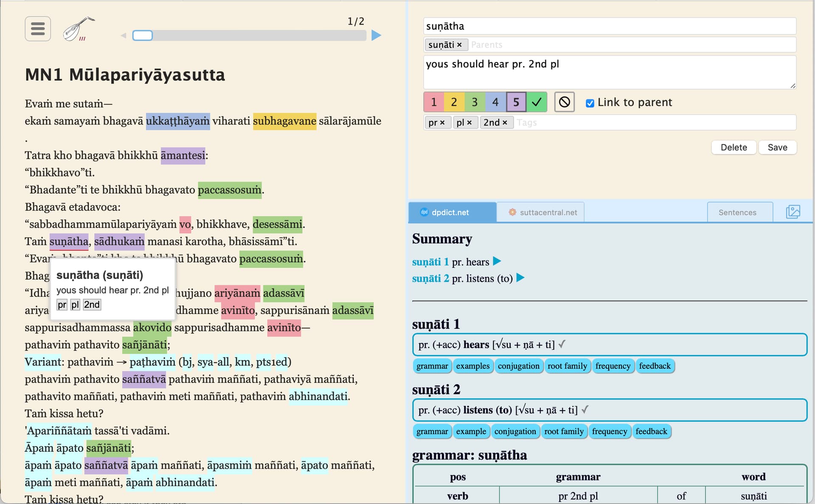Toggle the Link to parent checkbox
Image resolution: width=815 pixels, height=504 pixels.
pos(590,103)
